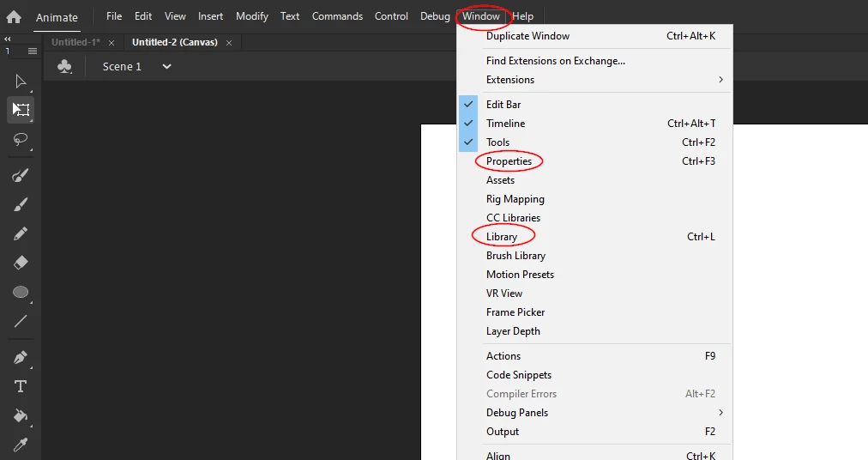Screen dimensions: 868x460
Task: Select the Eyedropper tool
Action: [x=21, y=445]
